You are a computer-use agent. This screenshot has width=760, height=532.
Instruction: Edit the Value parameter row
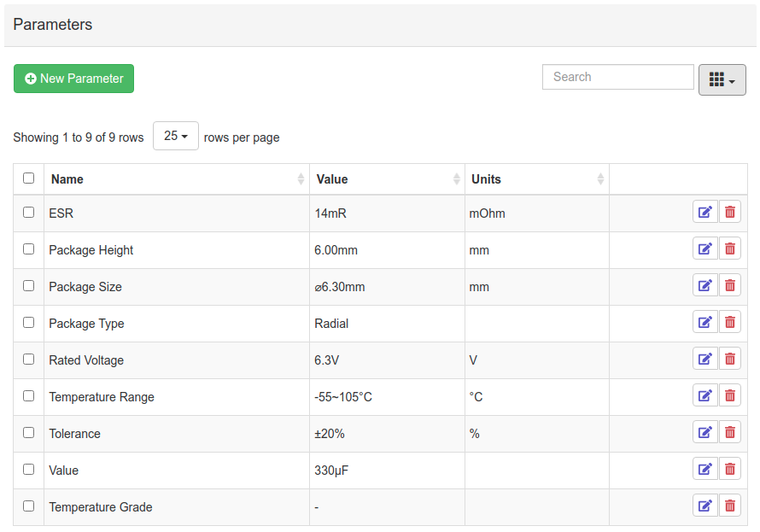click(x=704, y=470)
